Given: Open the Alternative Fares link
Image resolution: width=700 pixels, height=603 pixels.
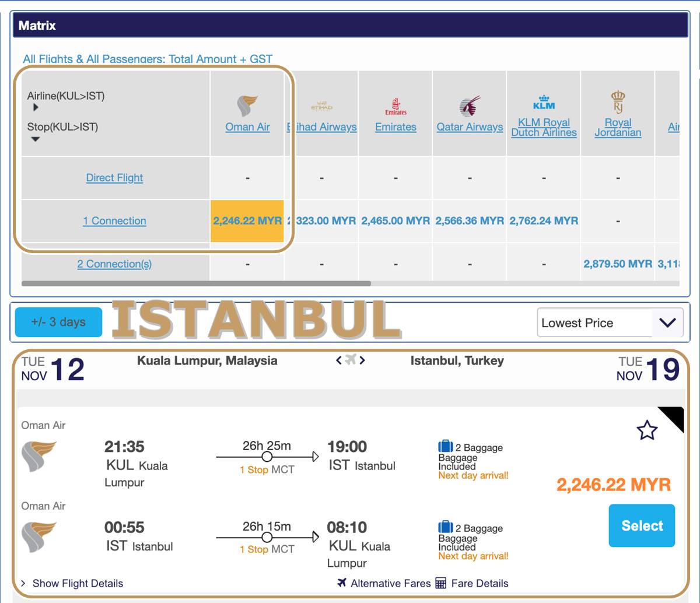Looking at the screenshot, I should [391, 583].
